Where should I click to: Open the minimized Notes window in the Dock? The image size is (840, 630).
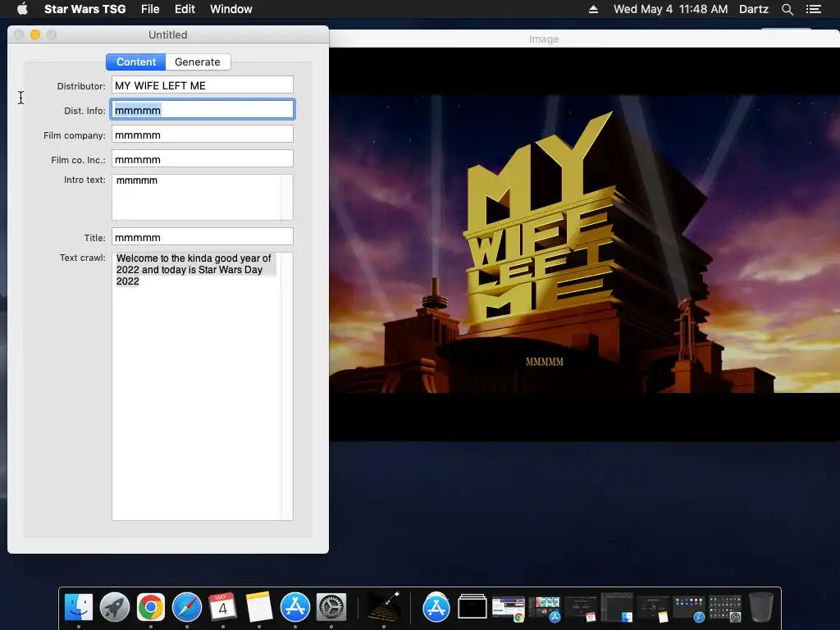pos(652,609)
